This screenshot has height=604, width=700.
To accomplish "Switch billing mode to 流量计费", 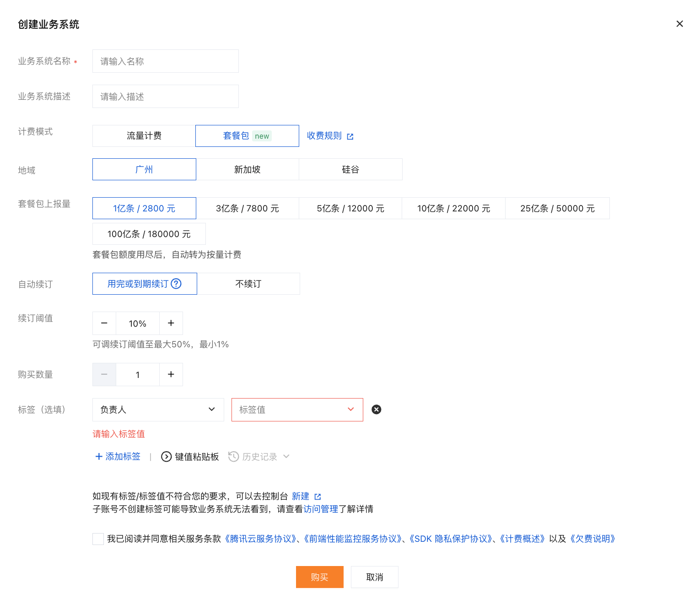I will (x=144, y=136).
